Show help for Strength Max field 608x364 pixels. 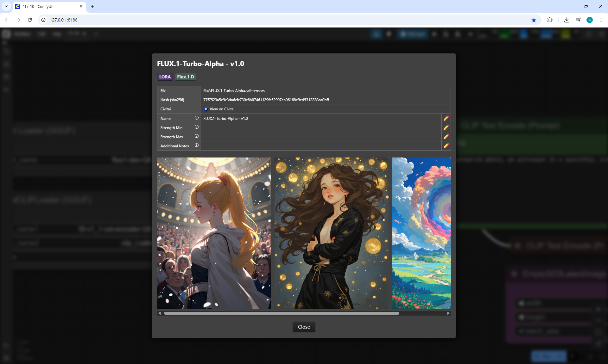coord(196,136)
